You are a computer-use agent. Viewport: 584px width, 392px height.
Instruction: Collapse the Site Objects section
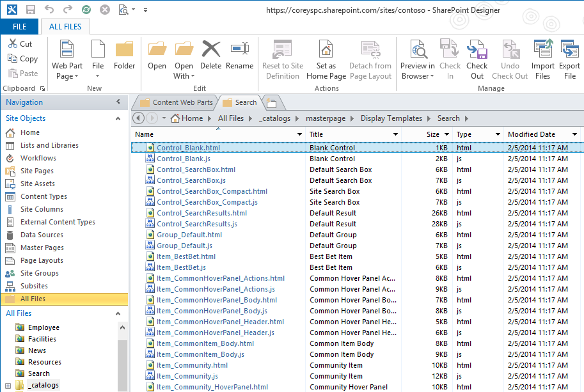pyautogui.click(x=118, y=118)
